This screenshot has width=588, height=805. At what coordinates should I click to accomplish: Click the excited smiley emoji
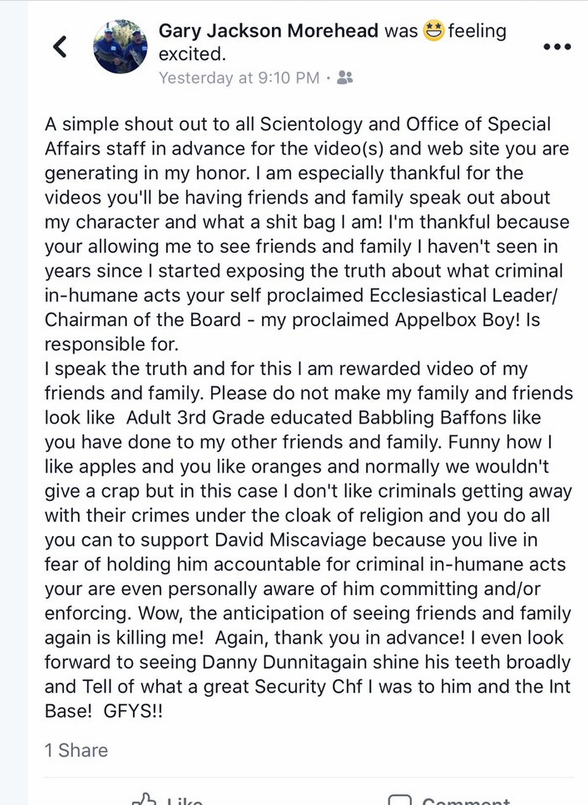point(433,31)
